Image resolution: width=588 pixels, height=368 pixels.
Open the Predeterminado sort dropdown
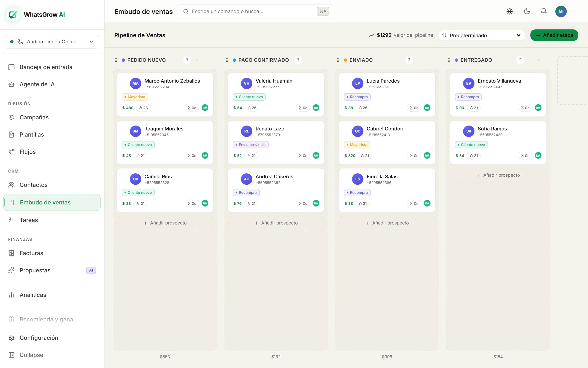[x=481, y=35]
